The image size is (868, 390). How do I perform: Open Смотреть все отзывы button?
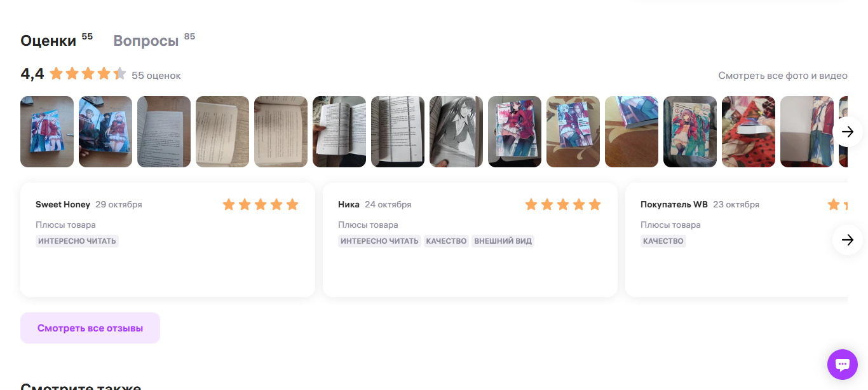click(x=90, y=328)
